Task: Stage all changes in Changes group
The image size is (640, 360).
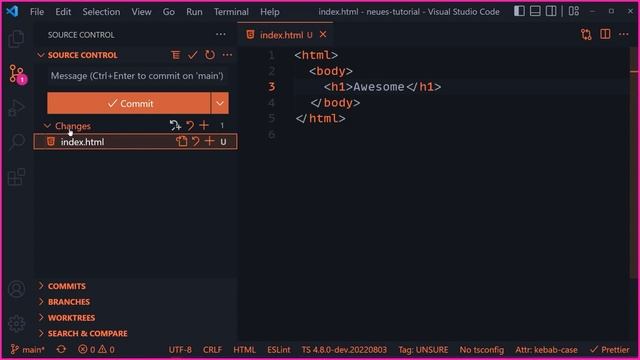Action: [204, 125]
